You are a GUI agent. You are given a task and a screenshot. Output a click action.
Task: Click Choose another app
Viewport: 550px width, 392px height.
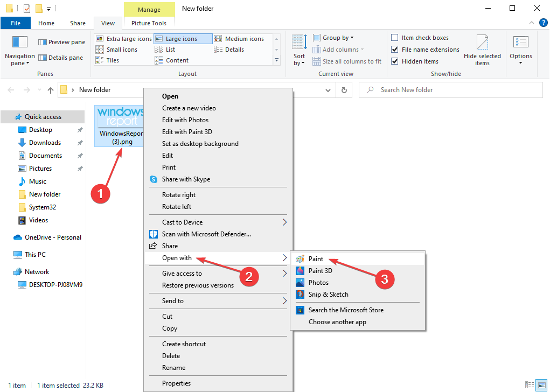click(x=358, y=322)
